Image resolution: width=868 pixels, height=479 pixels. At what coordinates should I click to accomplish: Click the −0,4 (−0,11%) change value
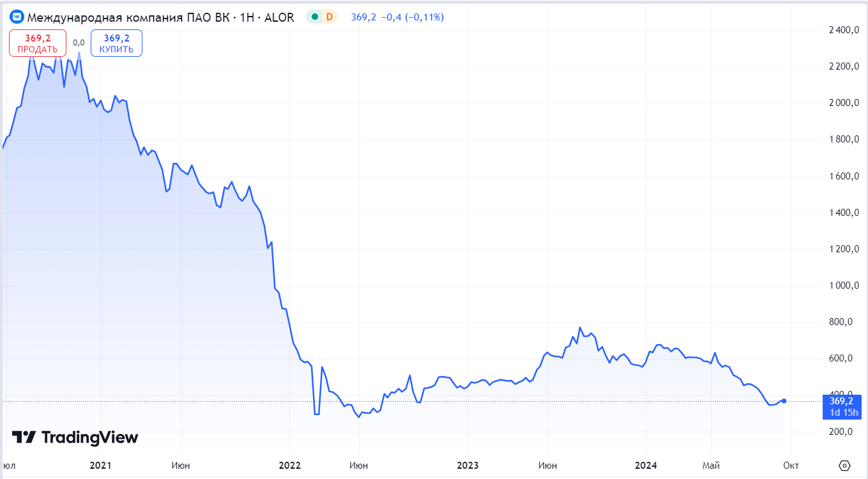pos(412,17)
